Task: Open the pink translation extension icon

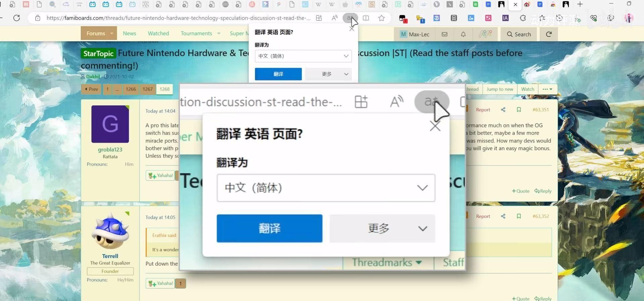Action: [488, 18]
